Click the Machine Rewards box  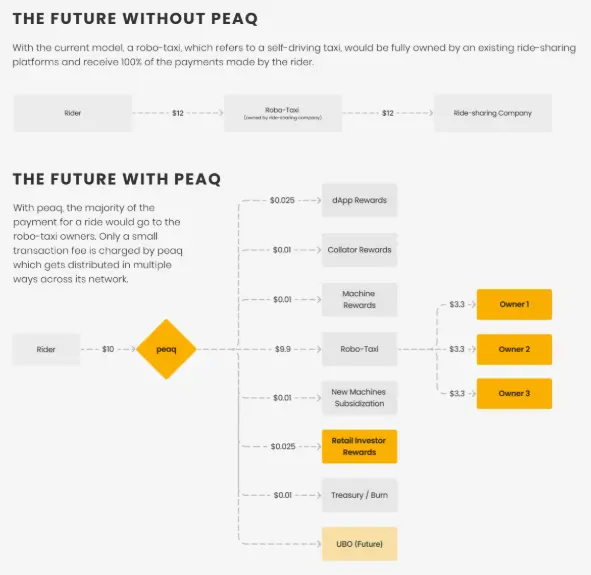(x=359, y=299)
